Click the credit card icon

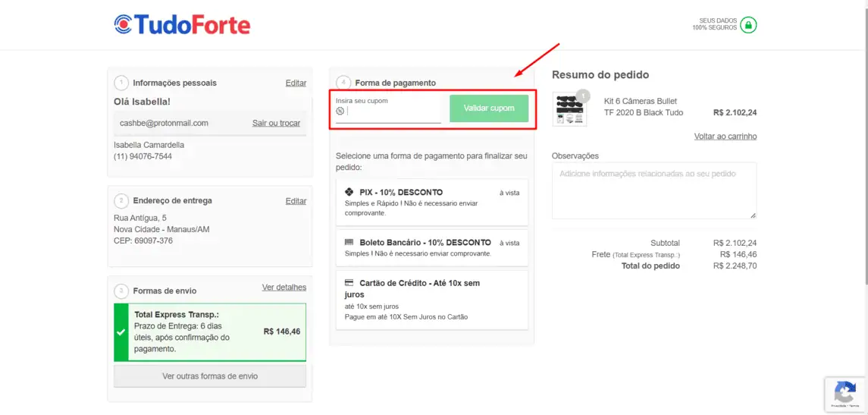point(349,283)
